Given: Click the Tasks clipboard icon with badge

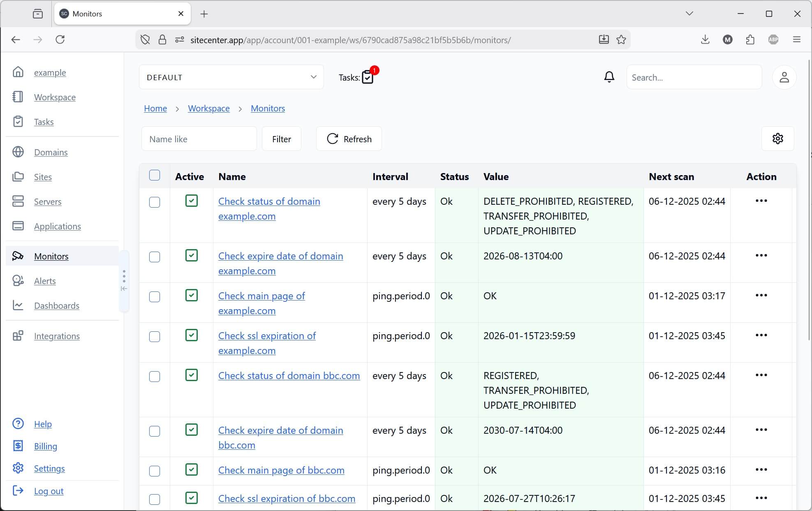Looking at the screenshot, I should [x=368, y=77].
